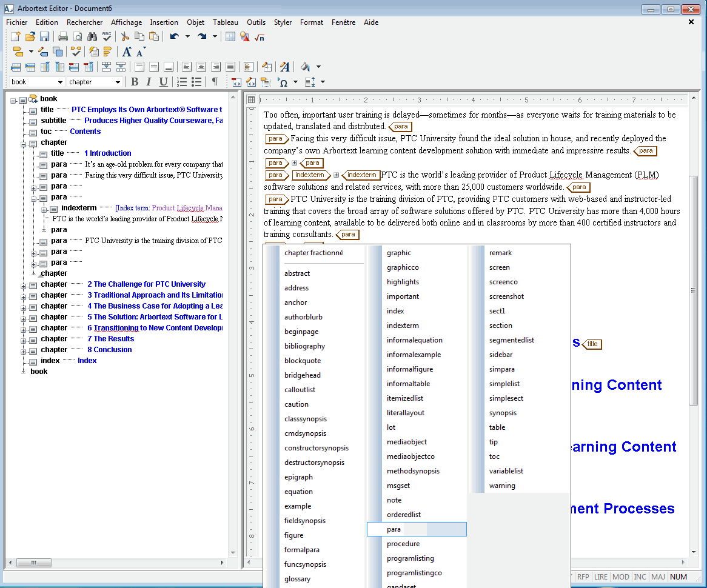The width and height of the screenshot is (707, 588).
Task: Open the Tableau menu
Action: [226, 22]
